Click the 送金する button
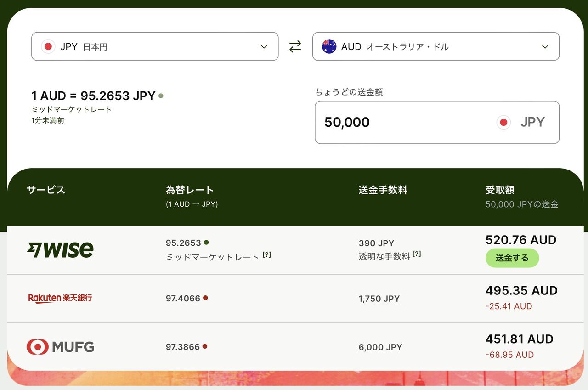 pos(512,258)
